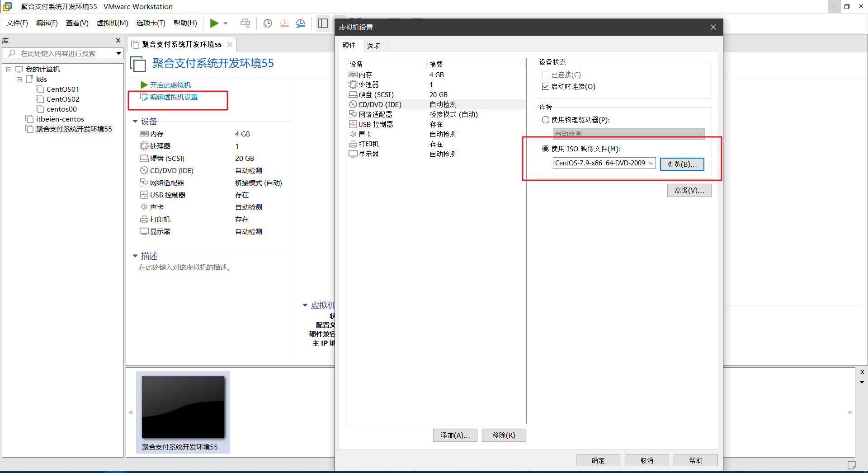The width and height of the screenshot is (868, 473).
Task: Collapse the k8s folder node
Action: pos(19,80)
